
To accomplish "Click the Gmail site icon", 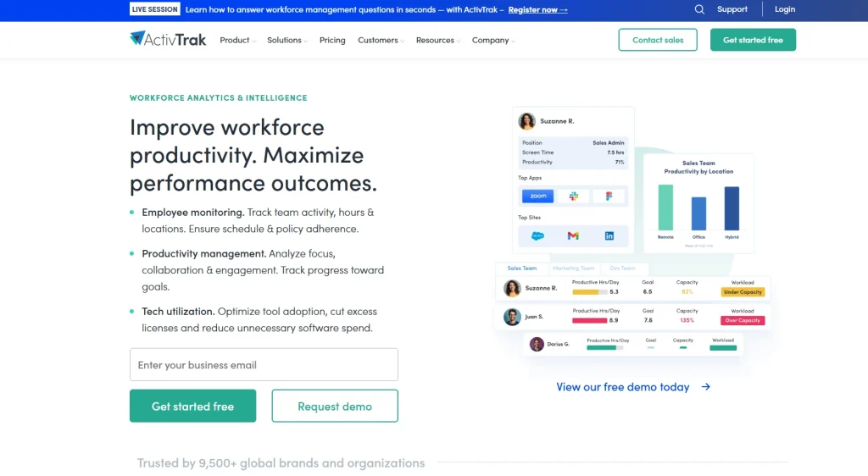I will pos(573,236).
